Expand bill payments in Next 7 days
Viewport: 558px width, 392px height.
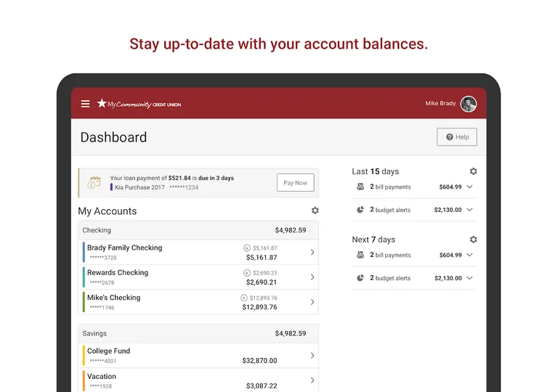coord(469,256)
